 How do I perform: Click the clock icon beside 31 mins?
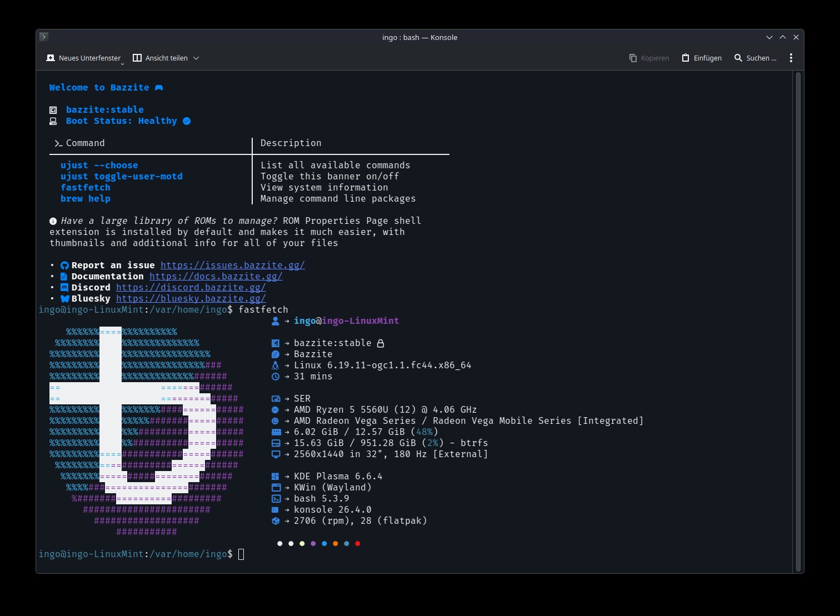[275, 377]
